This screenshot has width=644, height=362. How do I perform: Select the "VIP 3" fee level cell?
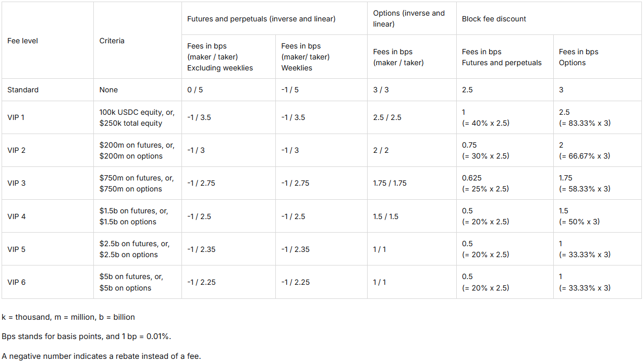tap(16, 183)
